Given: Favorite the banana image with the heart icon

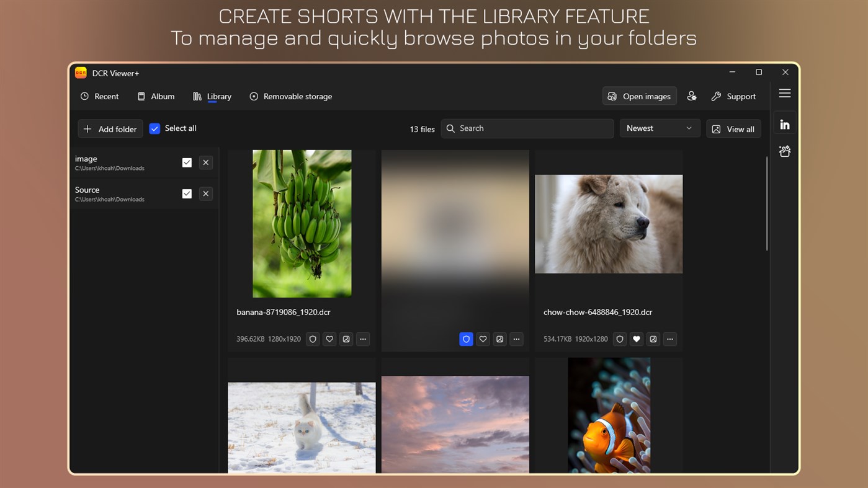Looking at the screenshot, I should click(x=329, y=339).
